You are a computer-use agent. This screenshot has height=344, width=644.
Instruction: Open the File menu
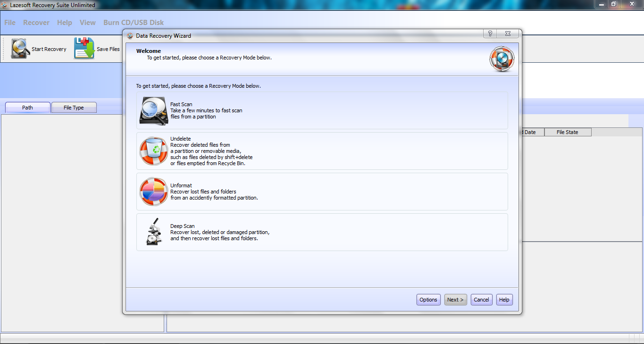click(x=10, y=23)
